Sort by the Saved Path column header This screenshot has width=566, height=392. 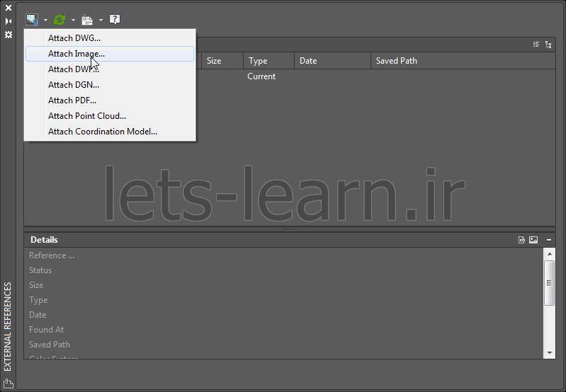(463, 61)
